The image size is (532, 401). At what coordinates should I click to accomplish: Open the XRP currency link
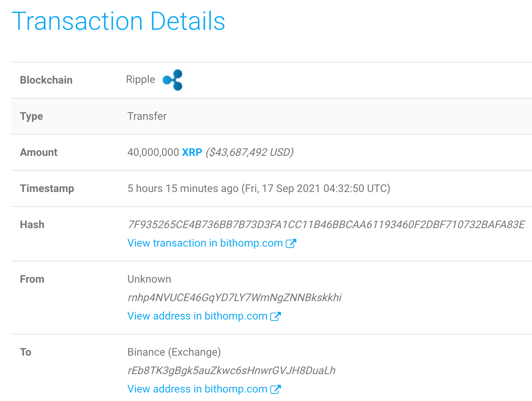tap(192, 152)
